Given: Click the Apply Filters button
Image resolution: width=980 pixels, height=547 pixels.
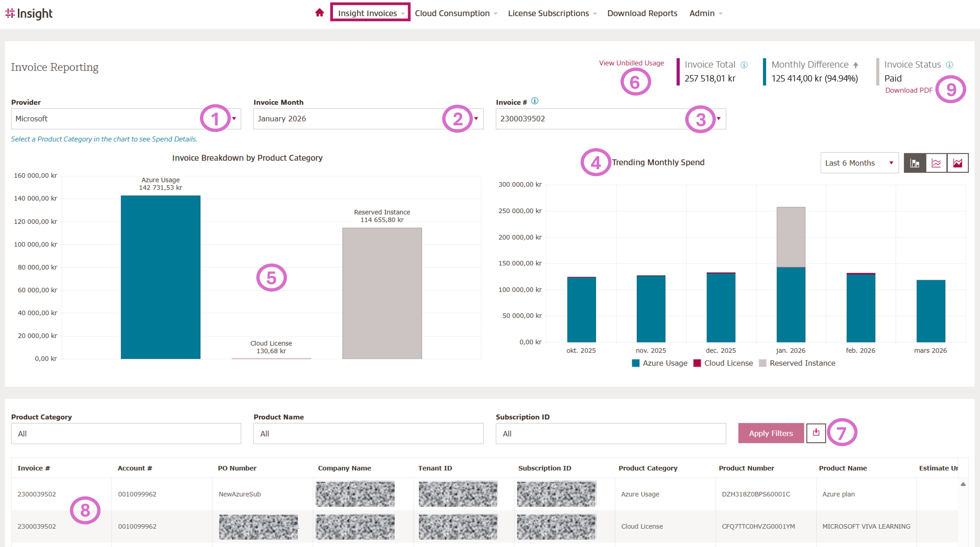Looking at the screenshot, I should tap(771, 433).
